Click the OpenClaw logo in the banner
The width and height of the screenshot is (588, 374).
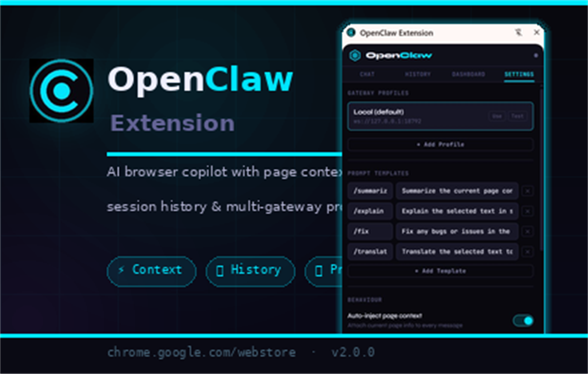61,91
